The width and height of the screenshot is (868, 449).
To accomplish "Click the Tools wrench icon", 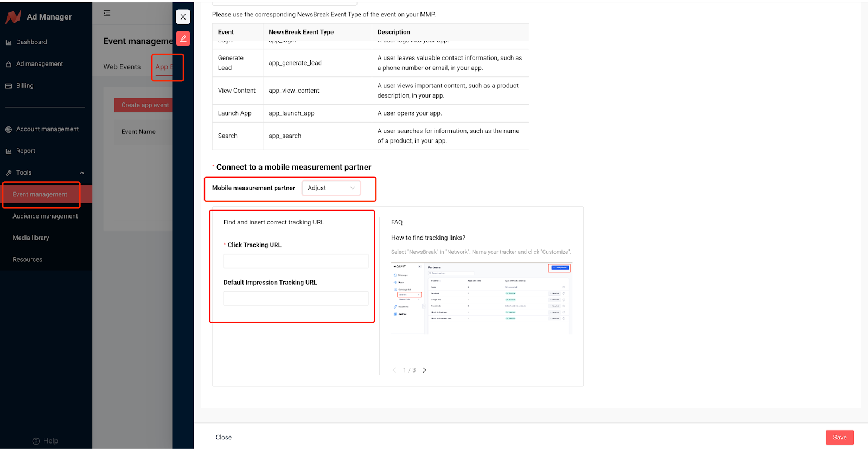I will [9, 172].
